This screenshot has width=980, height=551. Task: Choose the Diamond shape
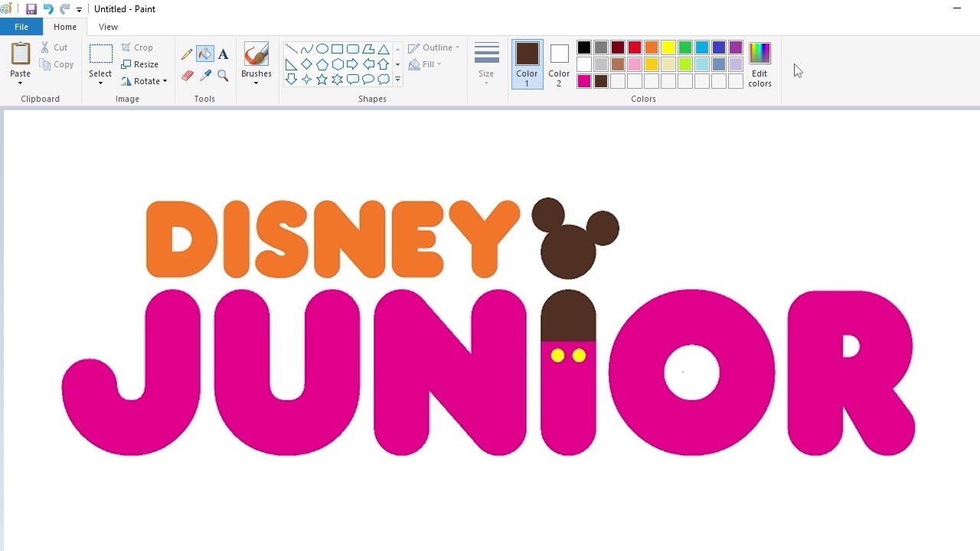click(x=306, y=64)
